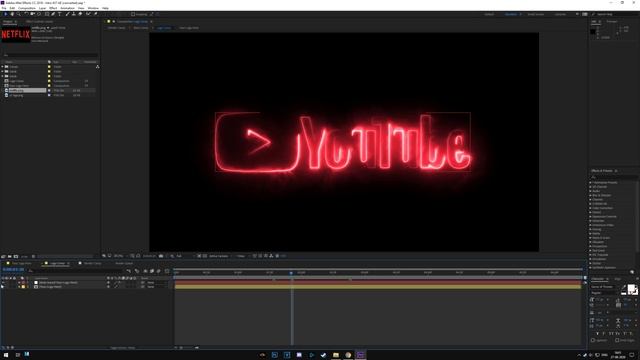Hide the Your Logo Here layer eye toggle
Screen dimensions: 640x360
3,287
